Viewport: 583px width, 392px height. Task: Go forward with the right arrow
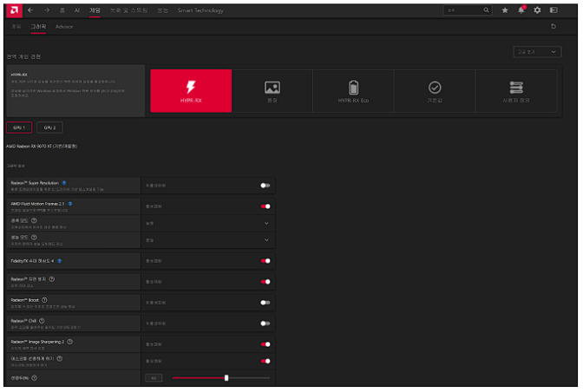tap(47, 10)
